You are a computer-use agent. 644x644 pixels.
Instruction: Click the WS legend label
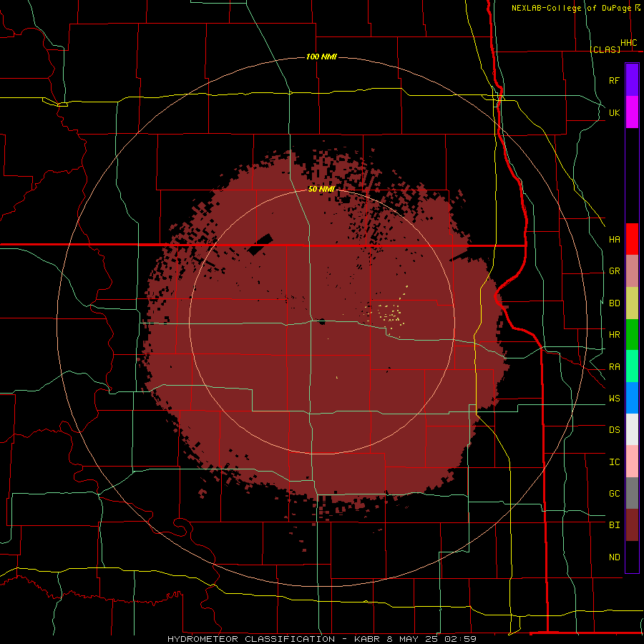pos(614,398)
